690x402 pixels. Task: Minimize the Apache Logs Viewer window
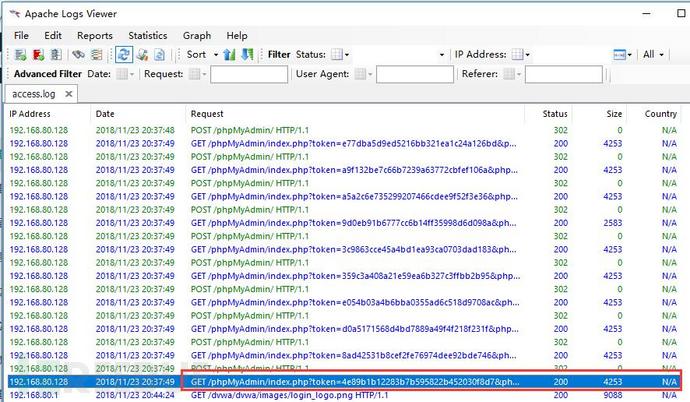[x=646, y=14]
